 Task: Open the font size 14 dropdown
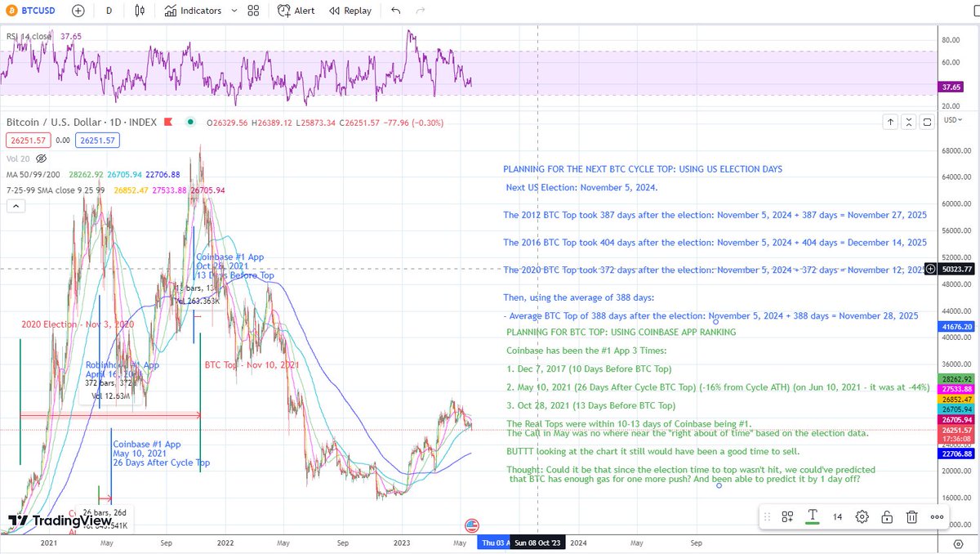838,516
